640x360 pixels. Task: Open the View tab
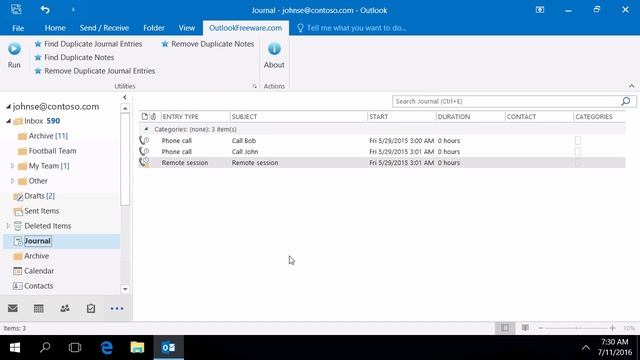click(187, 28)
